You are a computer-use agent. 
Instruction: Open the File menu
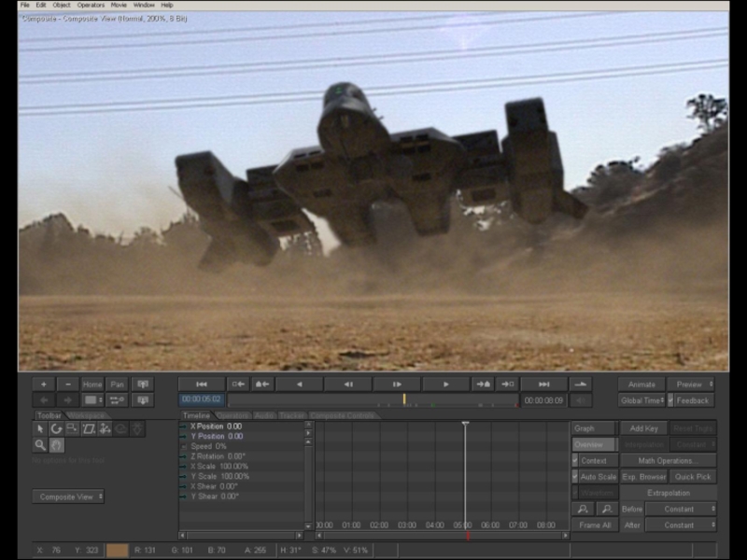coord(25,6)
